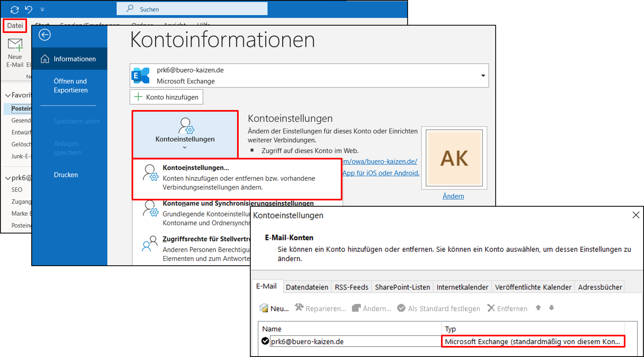Switch to the RSS-Feeds tab

[x=352, y=287]
